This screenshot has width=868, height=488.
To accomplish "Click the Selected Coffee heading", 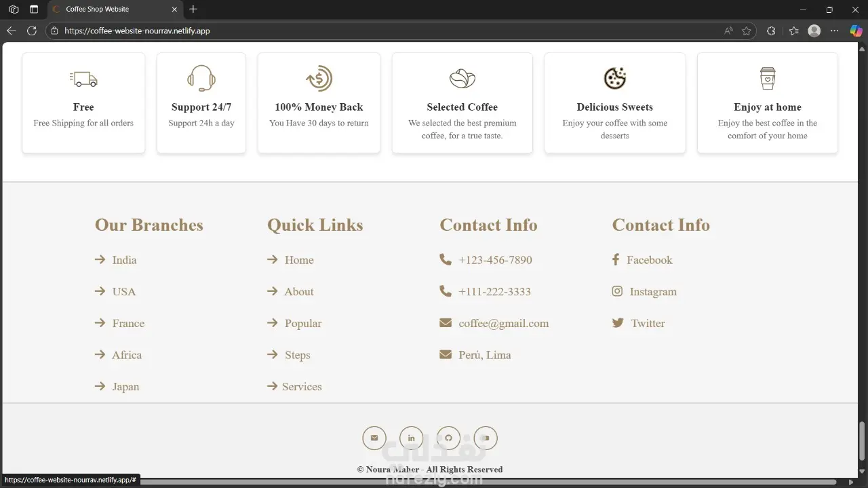I will pyautogui.click(x=462, y=107).
